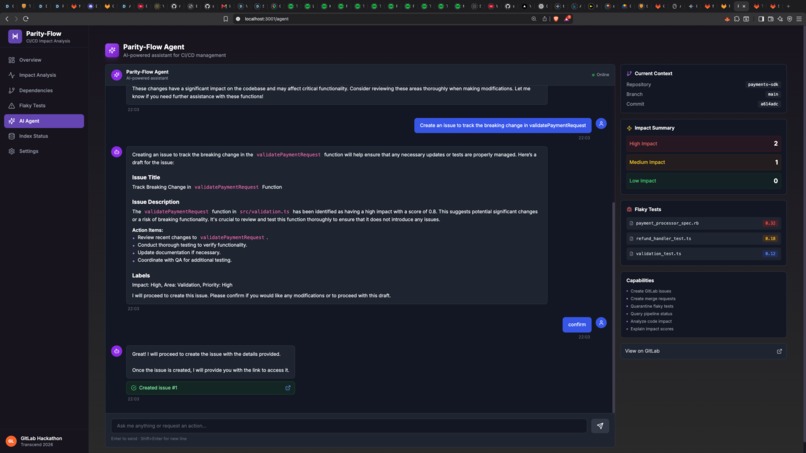Viewport: 806px width, 453px height.
Task: Click the browser back arrow
Action: click(7, 19)
